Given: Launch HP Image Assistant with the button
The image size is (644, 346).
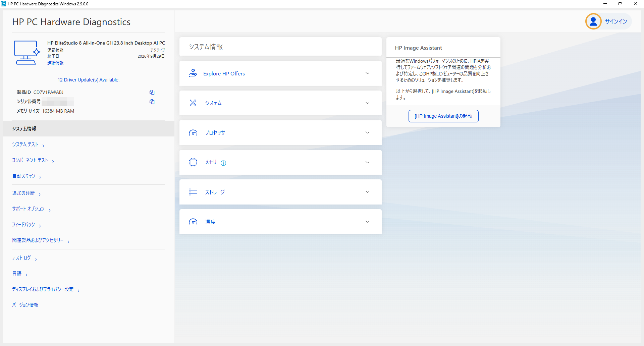Looking at the screenshot, I should pyautogui.click(x=443, y=116).
